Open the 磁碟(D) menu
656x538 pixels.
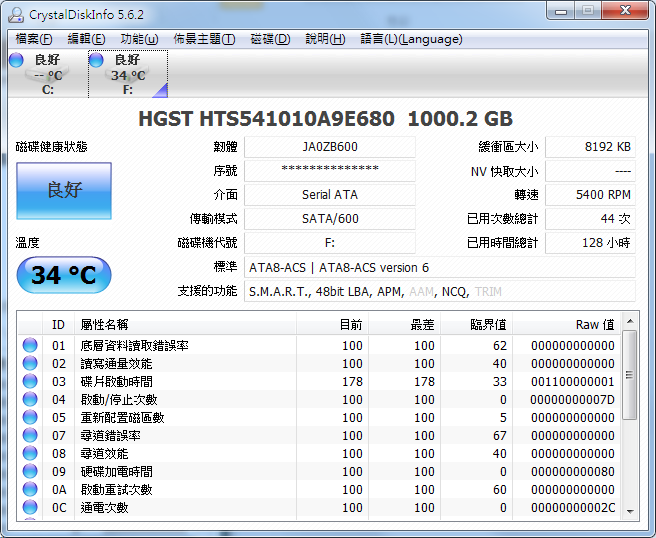[x=270, y=39]
